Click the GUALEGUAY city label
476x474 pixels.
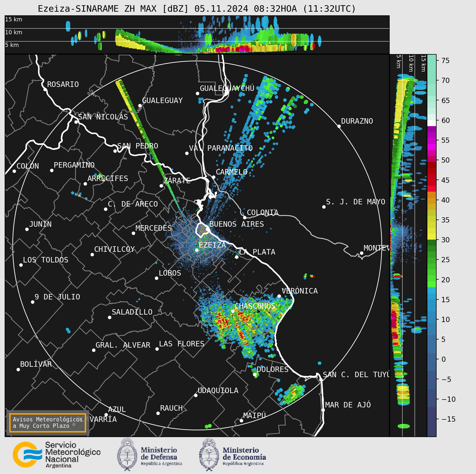[x=162, y=101]
